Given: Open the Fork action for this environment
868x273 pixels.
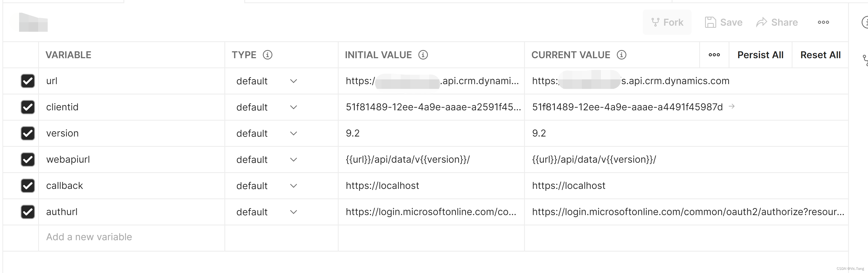Looking at the screenshot, I should coord(667,22).
